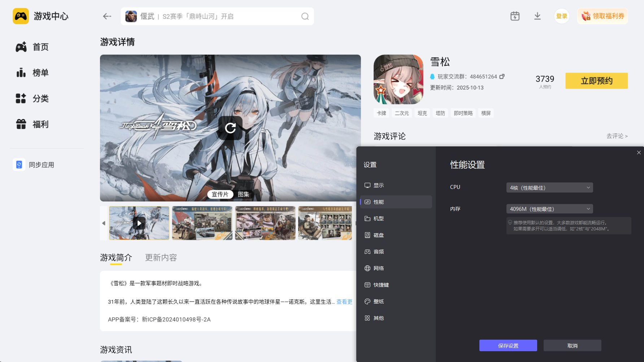The height and width of the screenshot is (362, 644).
Task: Switch to the 更新内容 tab
Action: (x=160, y=257)
